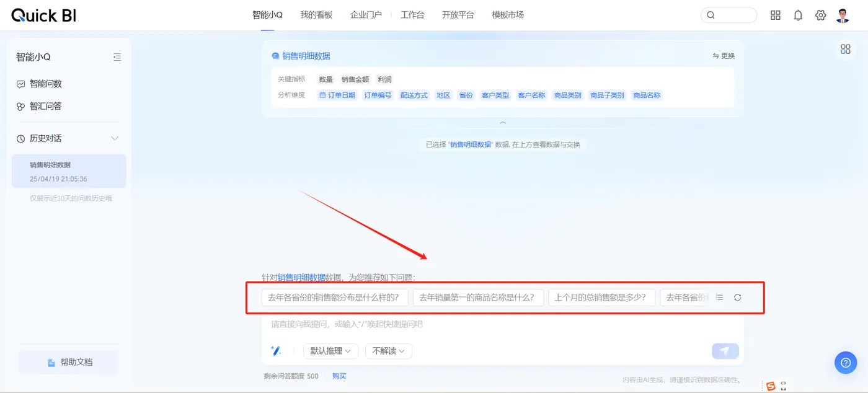Select the 客户类型 dimension tag
Viewport: 868px width, 393px height.
point(495,95)
